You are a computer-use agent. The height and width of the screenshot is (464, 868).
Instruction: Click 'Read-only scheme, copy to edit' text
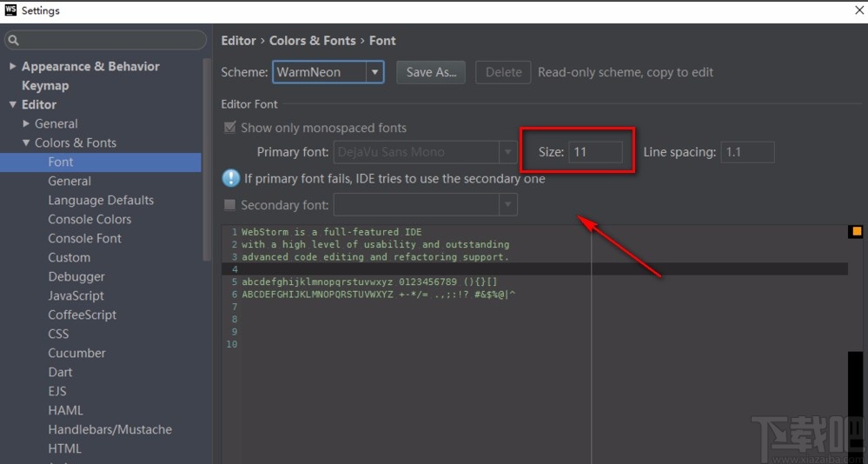(x=626, y=72)
